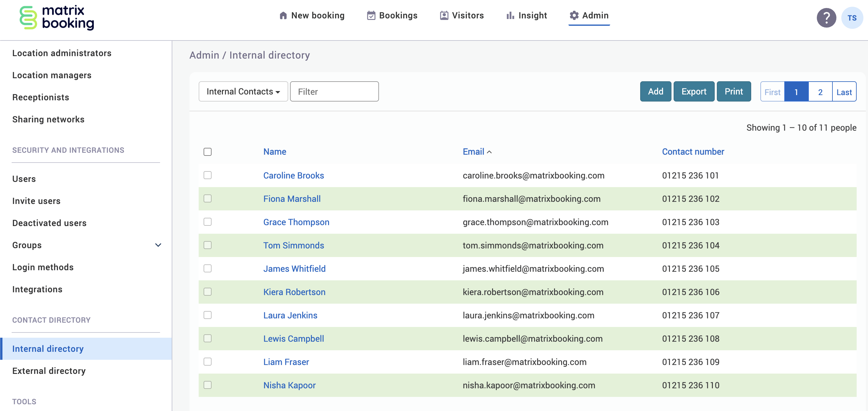Open the Internal Contacts dropdown

[243, 91]
